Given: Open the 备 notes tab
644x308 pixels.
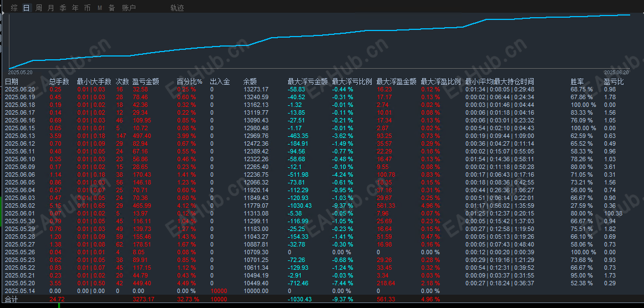Looking at the screenshot, I should (x=111, y=8).
